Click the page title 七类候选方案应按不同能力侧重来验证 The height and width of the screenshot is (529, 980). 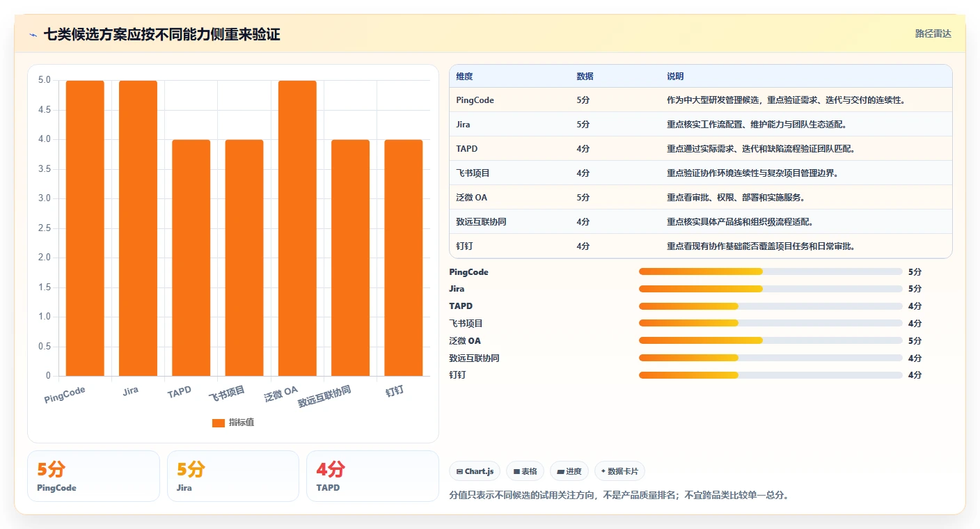(161, 35)
